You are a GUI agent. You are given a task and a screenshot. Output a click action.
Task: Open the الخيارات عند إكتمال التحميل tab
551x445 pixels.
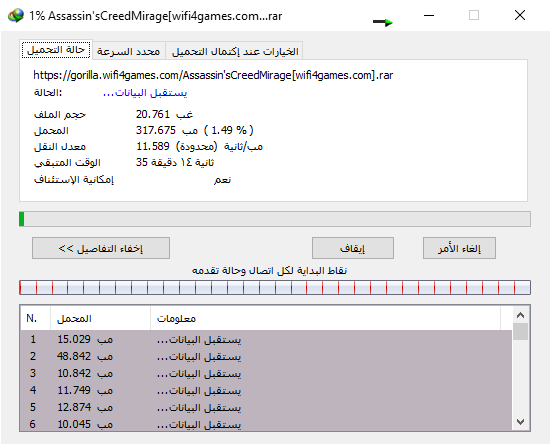point(235,51)
